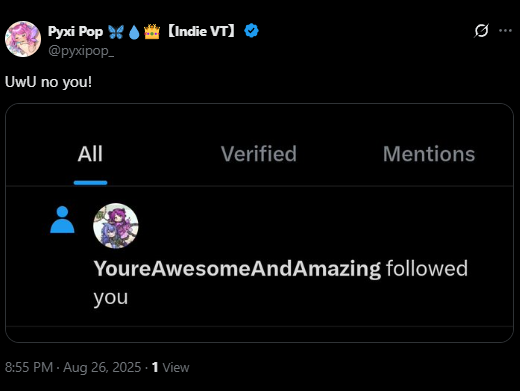Click the blue butterfly emoji in name

click(x=116, y=32)
